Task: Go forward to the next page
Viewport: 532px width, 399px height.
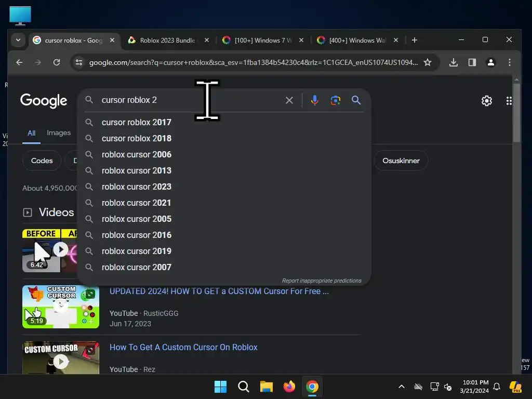Action: tap(37, 62)
